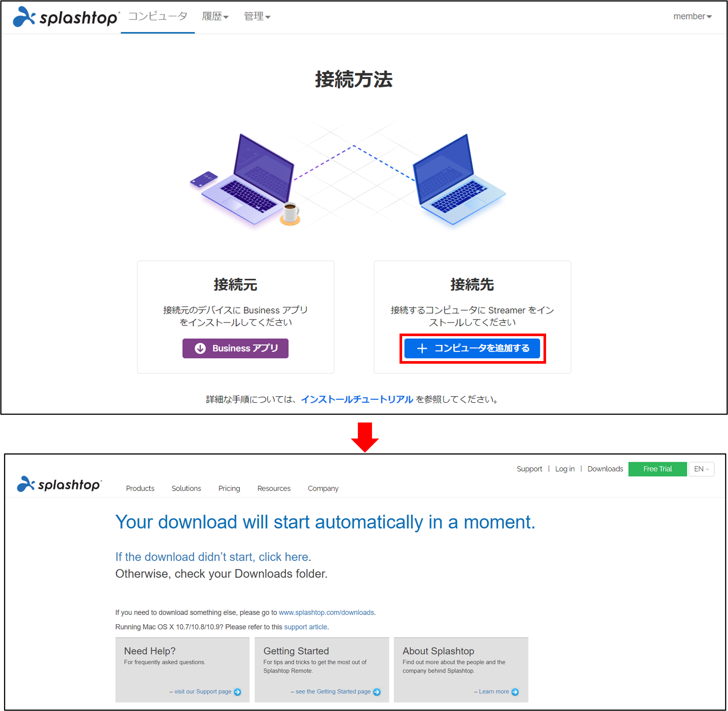Open the Mac OS X support article link
Viewport: 728px width, 711px height.
pos(305,626)
